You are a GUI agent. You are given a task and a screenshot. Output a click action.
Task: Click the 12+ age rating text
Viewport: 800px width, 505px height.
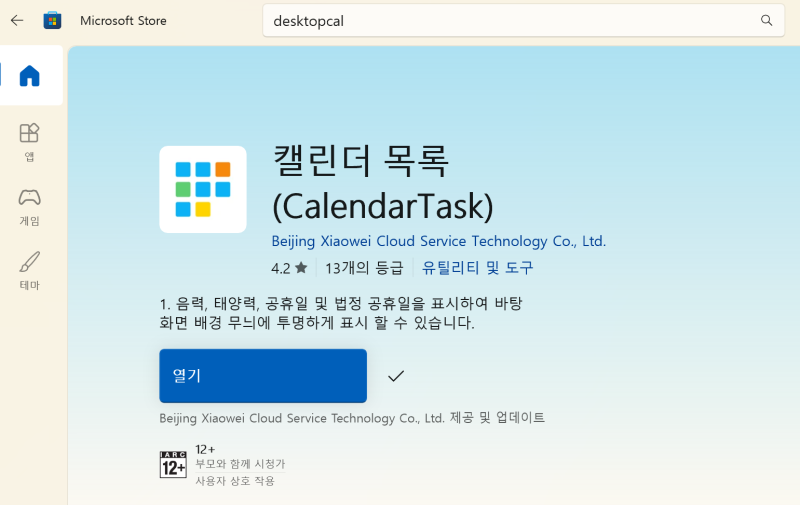tap(205, 449)
